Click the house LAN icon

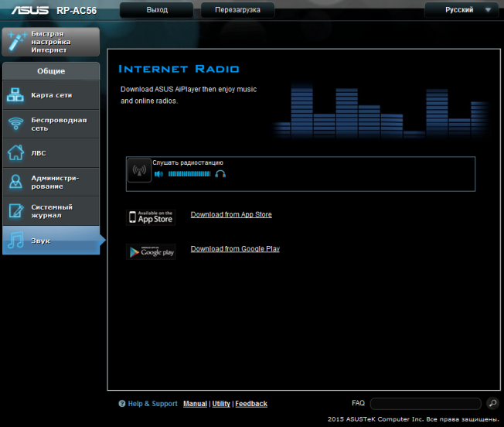(15, 152)
